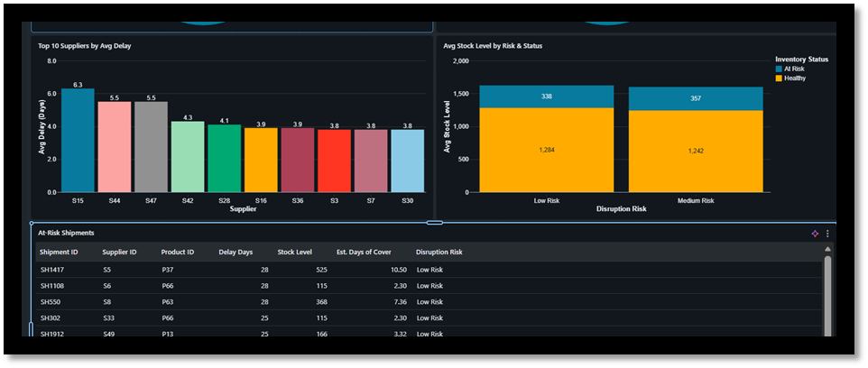Select the S3 red bar
Viewport: 868px width, 368px height.
pos(335,161)
